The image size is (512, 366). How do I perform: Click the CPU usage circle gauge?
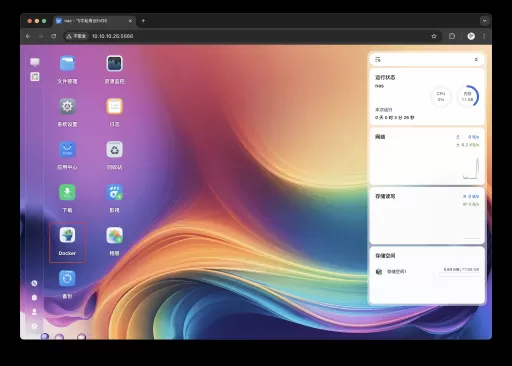pos(441,97)
